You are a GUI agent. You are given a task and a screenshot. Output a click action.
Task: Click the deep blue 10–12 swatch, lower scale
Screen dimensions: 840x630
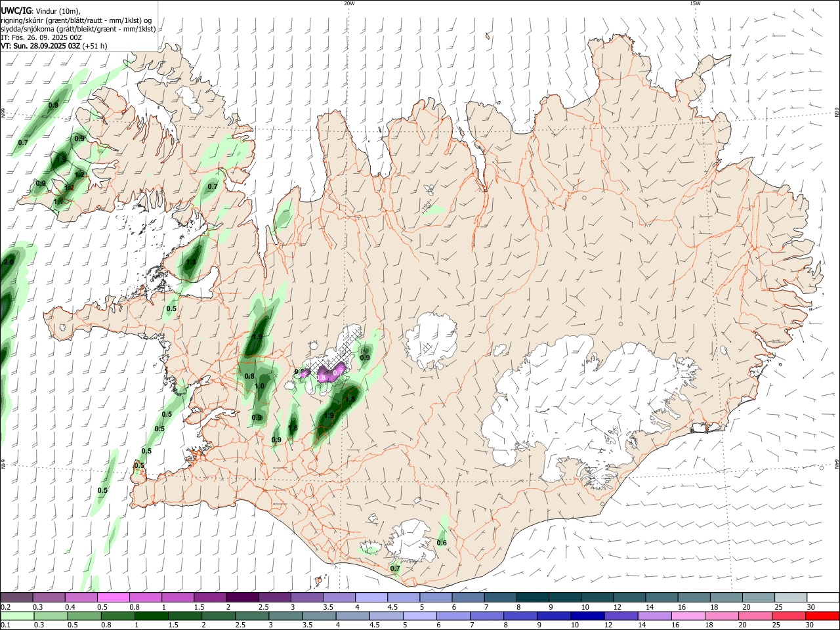[587, 616]
